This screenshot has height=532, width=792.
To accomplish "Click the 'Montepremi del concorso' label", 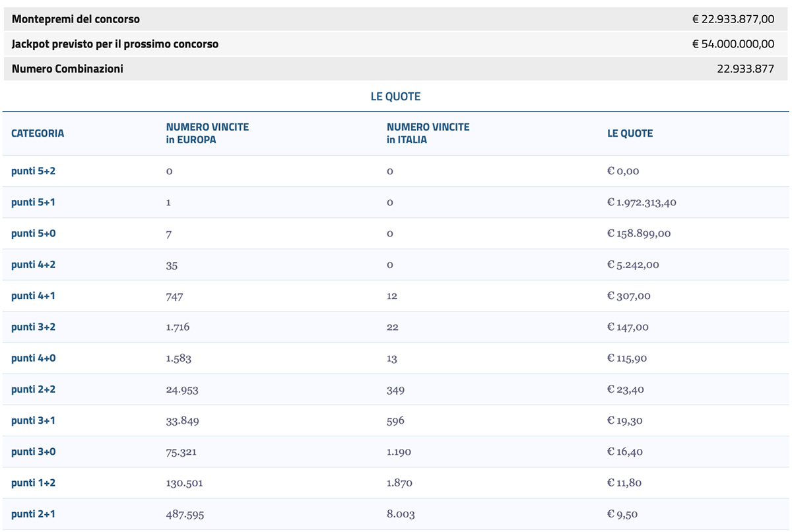I will [76, 19].
